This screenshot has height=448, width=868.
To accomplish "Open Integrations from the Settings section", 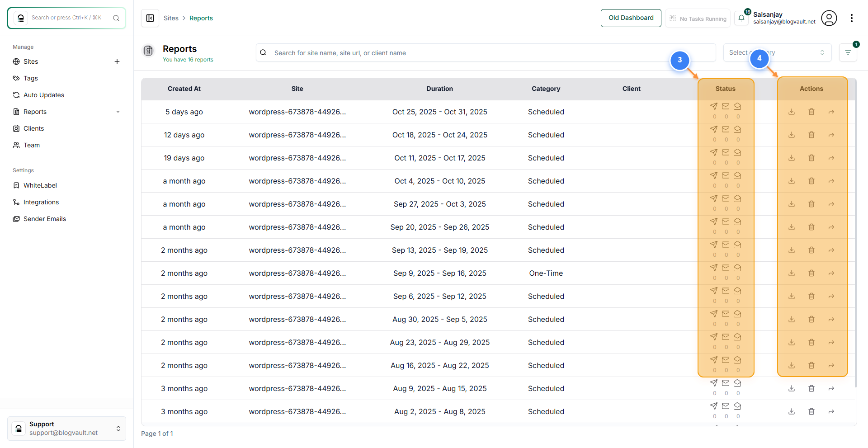I will (x=41, y=202).
